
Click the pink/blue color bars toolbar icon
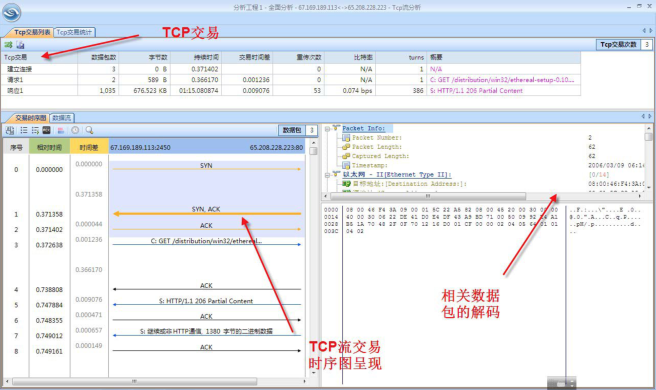click(61, 131)
